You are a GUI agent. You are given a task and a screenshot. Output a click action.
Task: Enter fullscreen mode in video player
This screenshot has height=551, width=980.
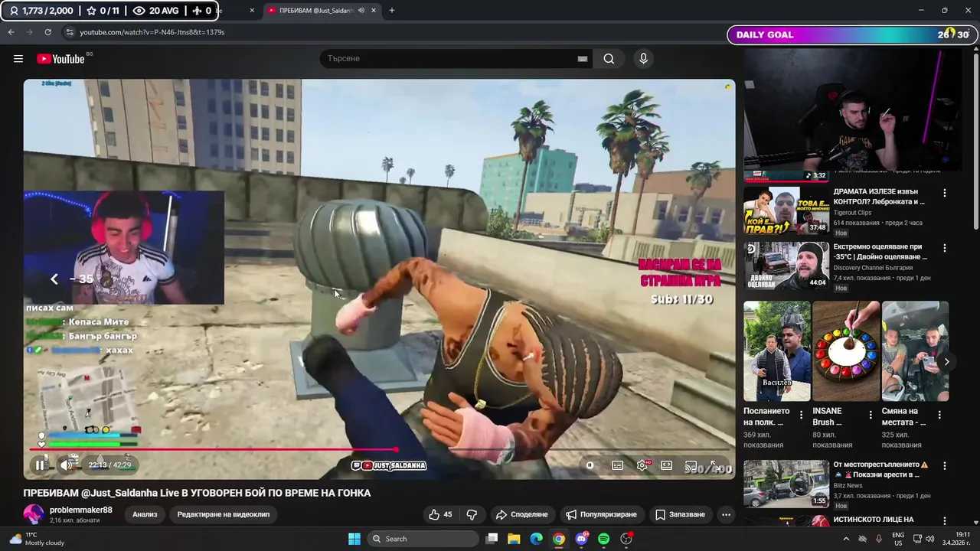point(714,465)
